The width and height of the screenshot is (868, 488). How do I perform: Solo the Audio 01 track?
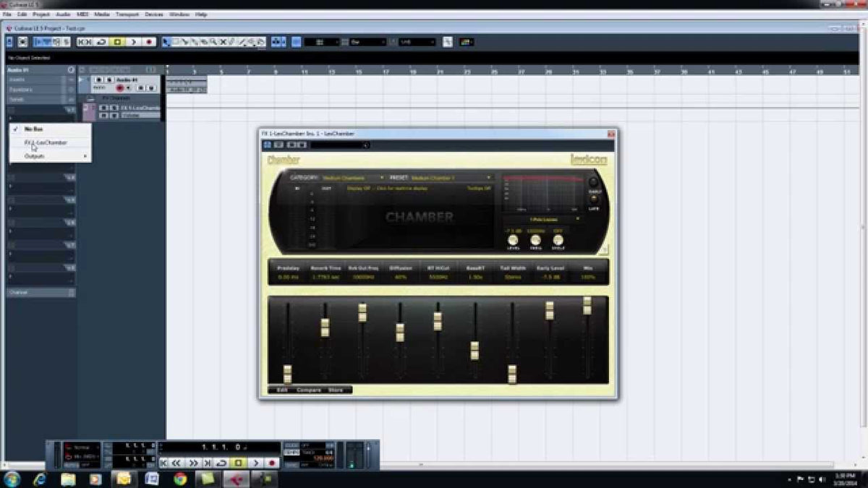pyautogui.click(x=109, y=80)
